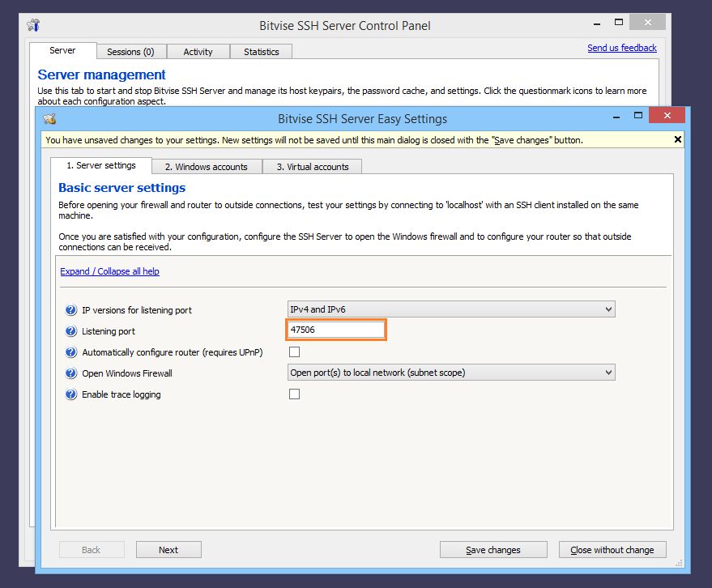Enable trace logging
This screenshot has width=712, height=588.
tap(294, 394)
